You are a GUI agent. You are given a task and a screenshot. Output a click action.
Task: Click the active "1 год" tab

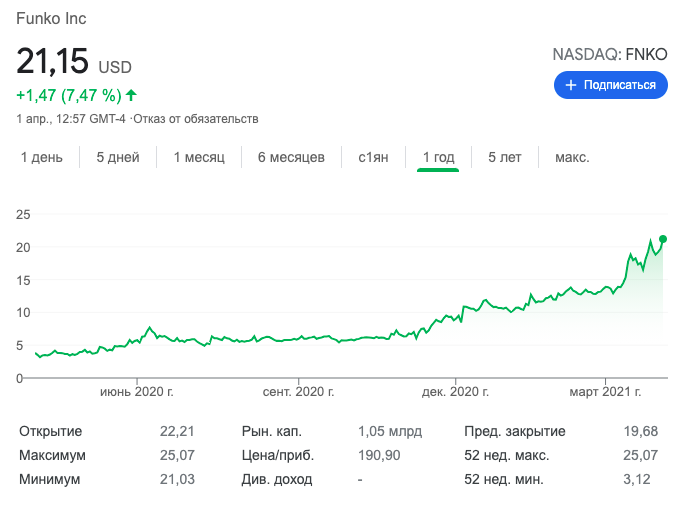pyautogui.click(x=438, y=158)
